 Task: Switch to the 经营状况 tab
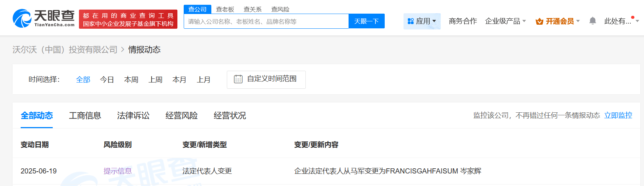pos(230,116)
